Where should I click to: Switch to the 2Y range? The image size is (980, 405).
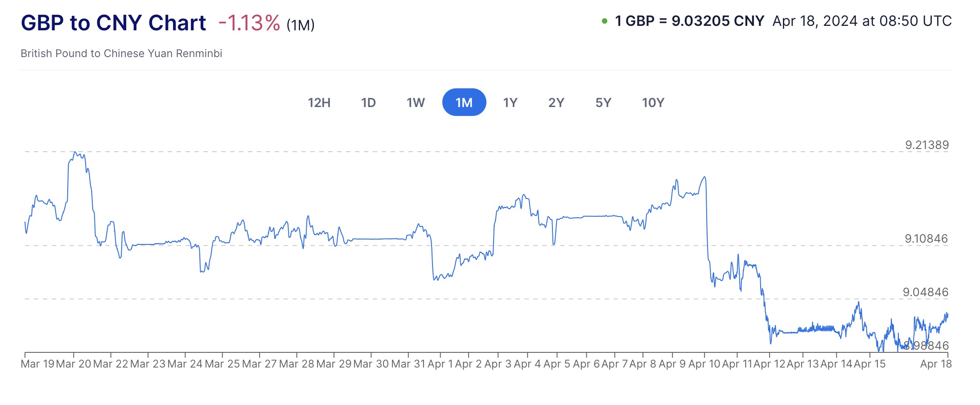tap(556, 103)
